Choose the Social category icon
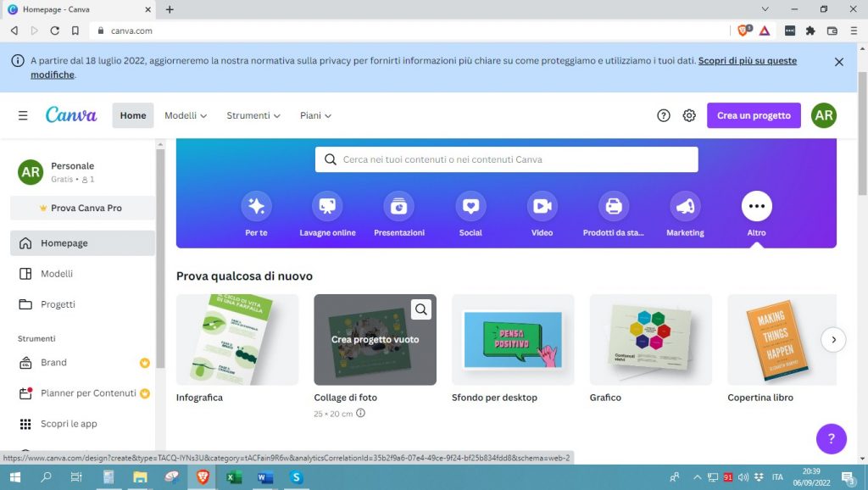 (x=470, y=206)
